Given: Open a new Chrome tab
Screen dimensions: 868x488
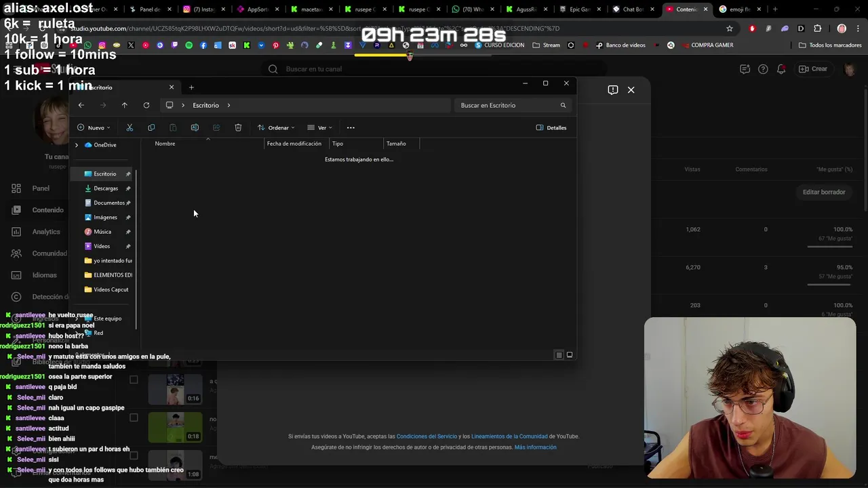Looking at the screenshot, I should click(775, 9).
